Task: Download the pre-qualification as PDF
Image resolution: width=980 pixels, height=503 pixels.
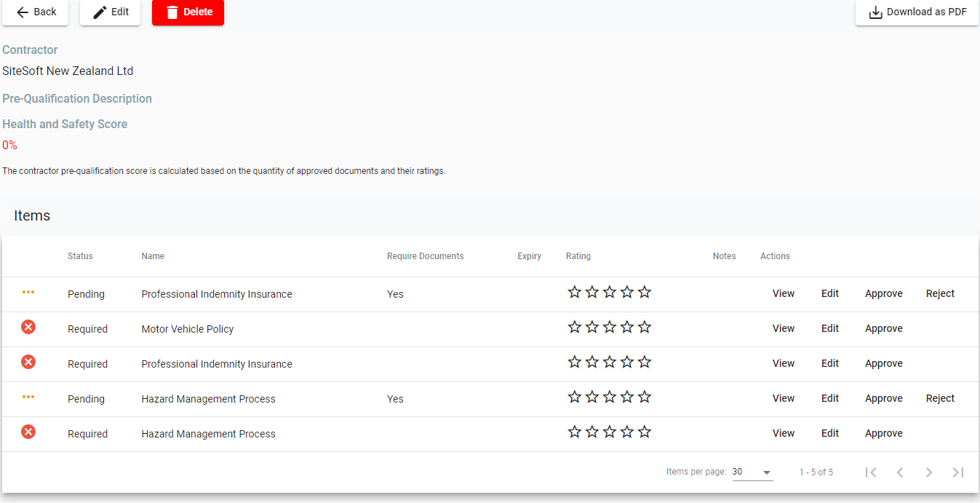Action: click(917, 12)
